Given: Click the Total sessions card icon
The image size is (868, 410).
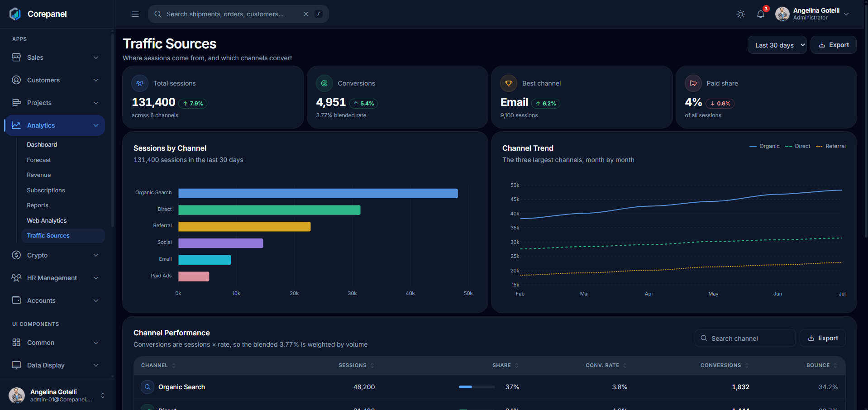Looking at the screenshot, I should [140, 83].
